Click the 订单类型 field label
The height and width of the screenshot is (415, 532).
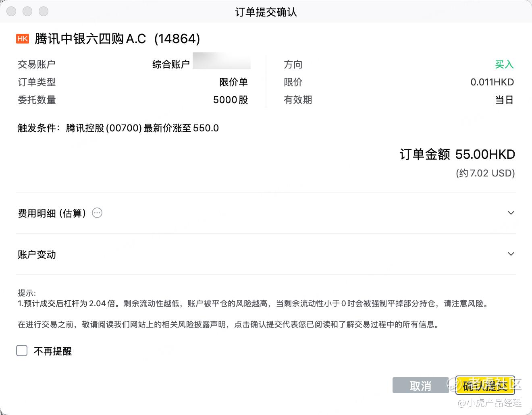37,82
